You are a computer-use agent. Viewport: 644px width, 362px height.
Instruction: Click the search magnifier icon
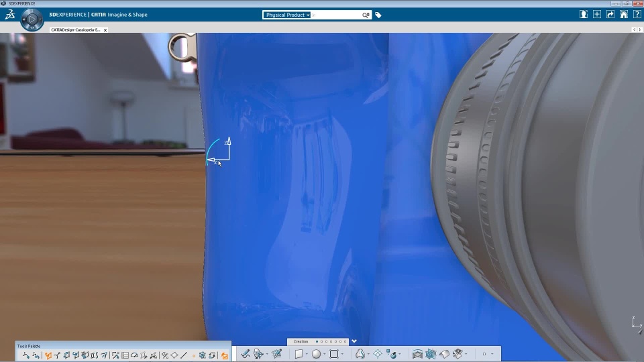point(366,15)
